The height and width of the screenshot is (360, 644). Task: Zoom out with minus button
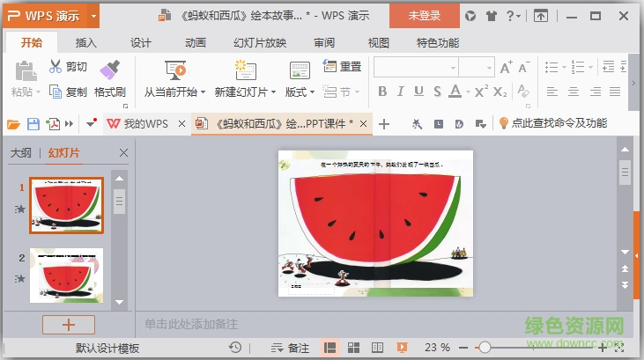point(463,348)
